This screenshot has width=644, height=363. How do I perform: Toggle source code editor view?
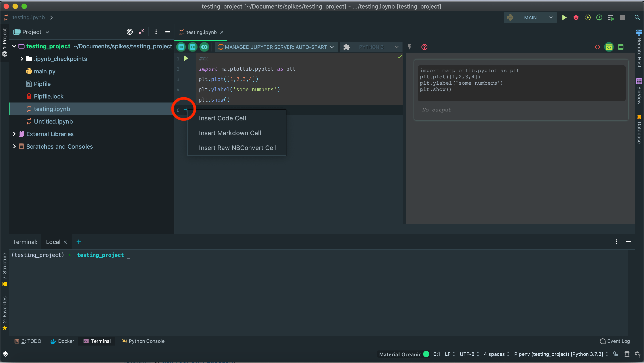[597, 47]
